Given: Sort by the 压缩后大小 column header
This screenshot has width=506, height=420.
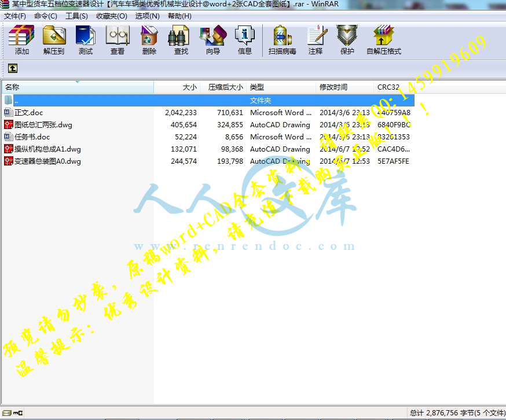Looking at the screenshot, I should tap(223, 87).
